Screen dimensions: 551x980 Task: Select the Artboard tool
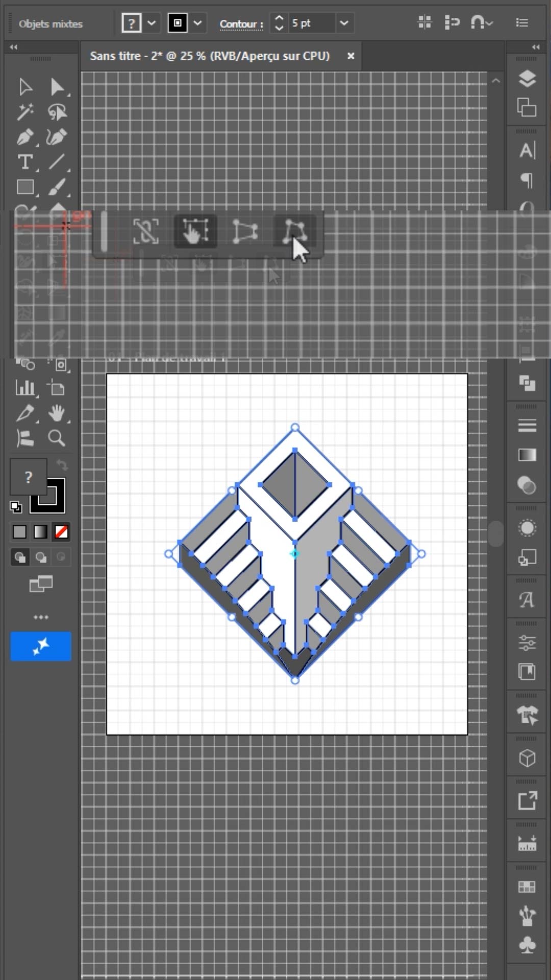56,388
